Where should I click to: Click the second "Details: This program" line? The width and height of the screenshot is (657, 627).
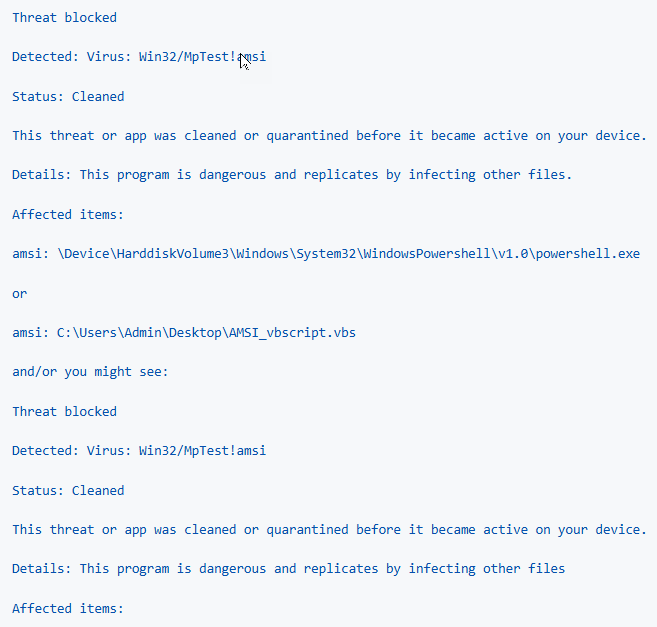coord(288,569)
